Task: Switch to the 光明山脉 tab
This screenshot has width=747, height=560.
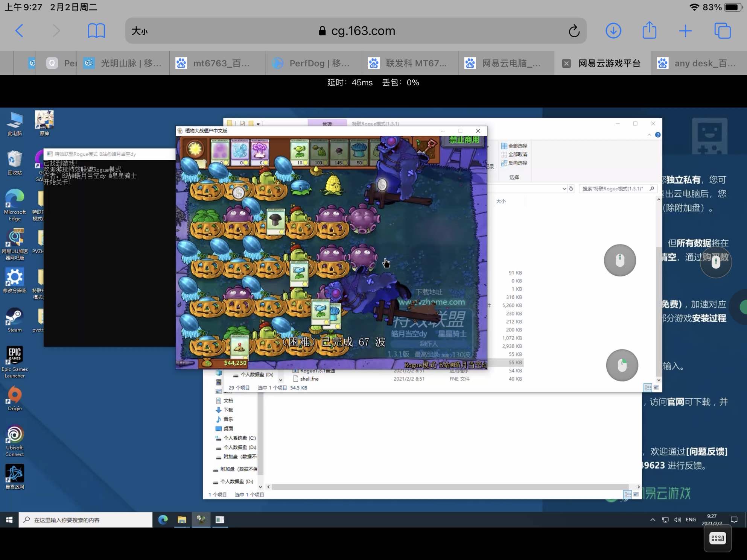Action: tap(123, 63)
